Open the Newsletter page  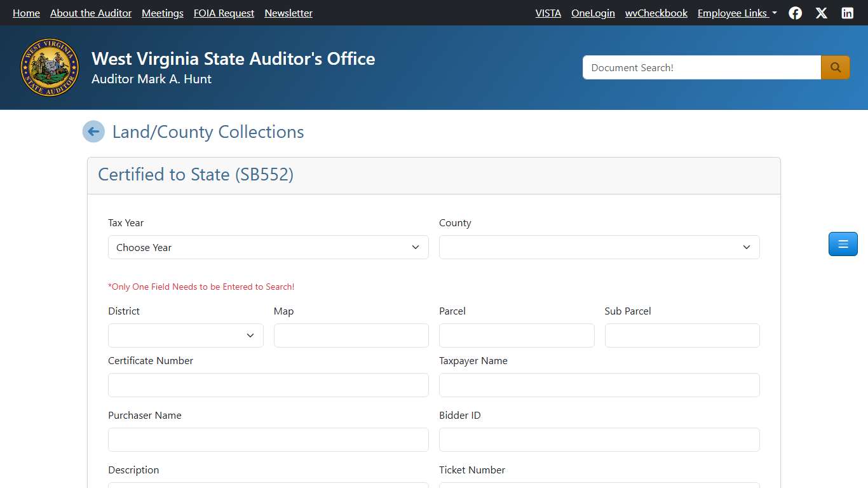coord(288,13)
